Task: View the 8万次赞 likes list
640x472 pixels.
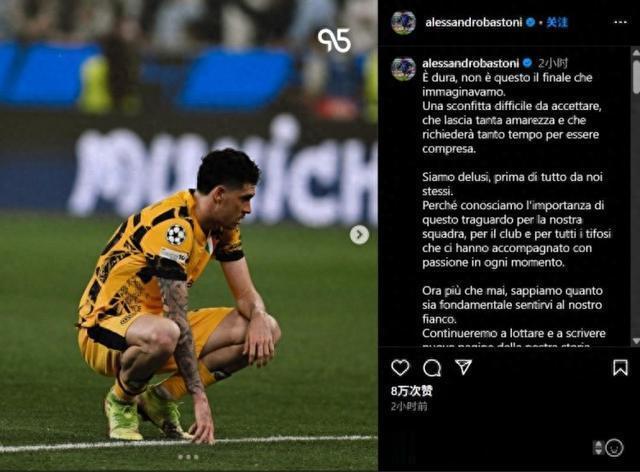Action: pyautogui.click(x=411, y=391)
